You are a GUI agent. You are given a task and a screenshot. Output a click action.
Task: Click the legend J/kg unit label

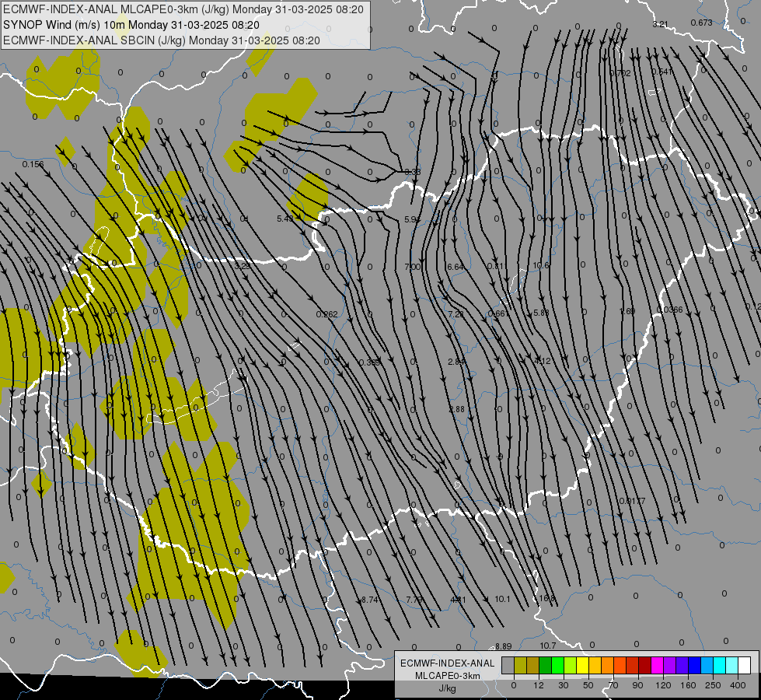coord(447,688)
